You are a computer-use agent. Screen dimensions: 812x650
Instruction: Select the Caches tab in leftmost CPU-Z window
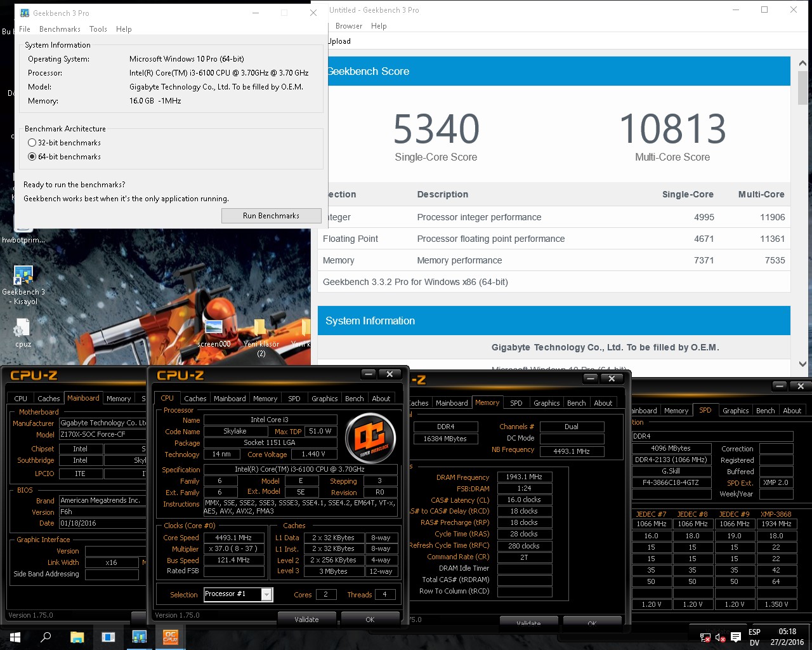[x=49, y=399]
